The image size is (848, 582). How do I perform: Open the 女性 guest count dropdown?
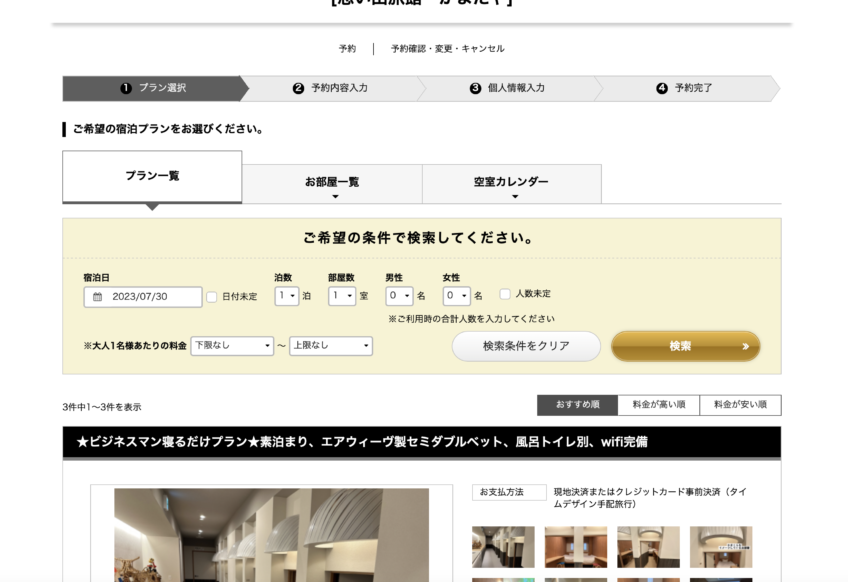(456, 296)
